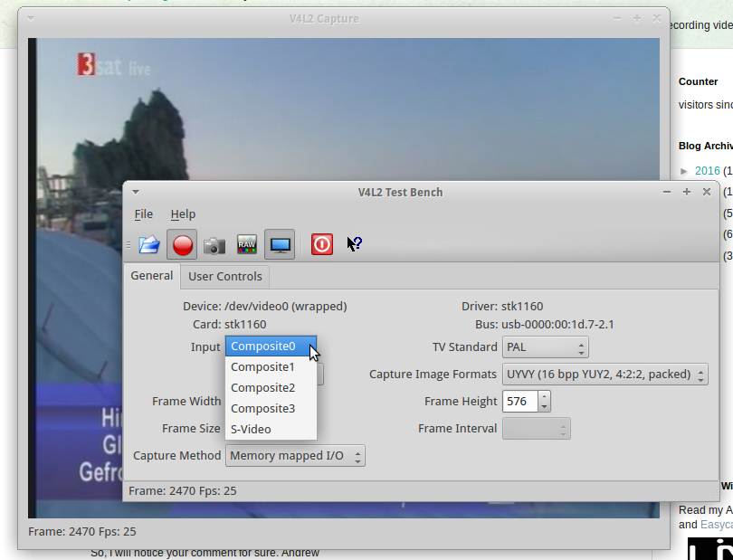Click the Frame Height value field
The image size is (733, 560).
(x=520, y=402)
